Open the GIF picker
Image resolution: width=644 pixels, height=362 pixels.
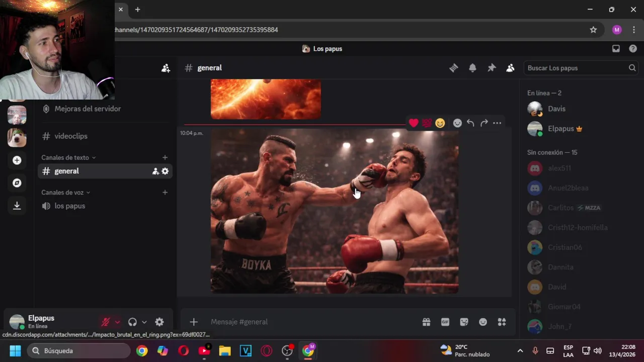[445, 322]
